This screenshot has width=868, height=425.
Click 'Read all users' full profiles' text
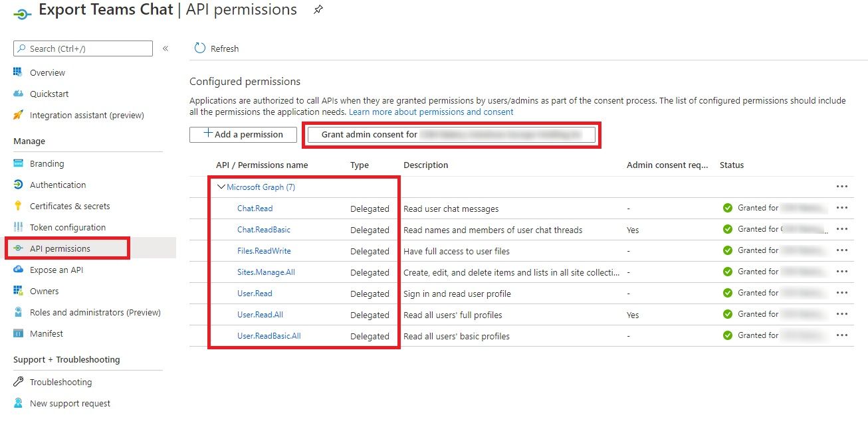(453, 315)
